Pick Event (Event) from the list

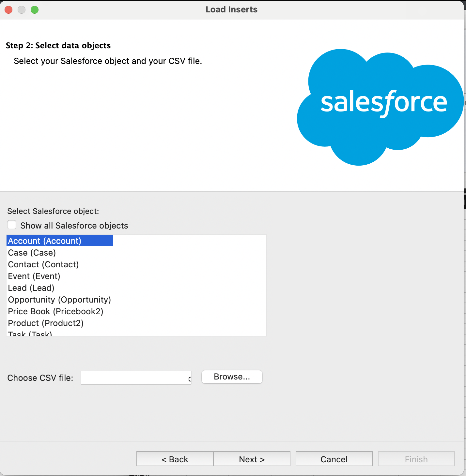[x=34, y=276]
